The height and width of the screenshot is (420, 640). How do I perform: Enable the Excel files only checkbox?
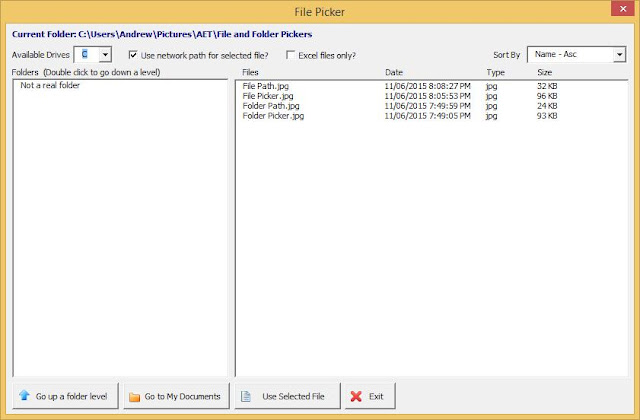click(290, 55)
